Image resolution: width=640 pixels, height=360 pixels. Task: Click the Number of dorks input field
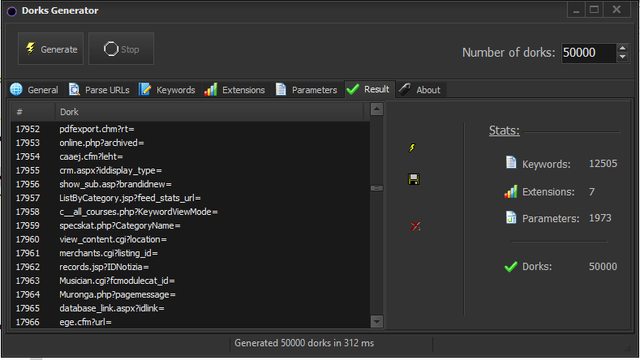pyautogui.click(x=588, y=53)
